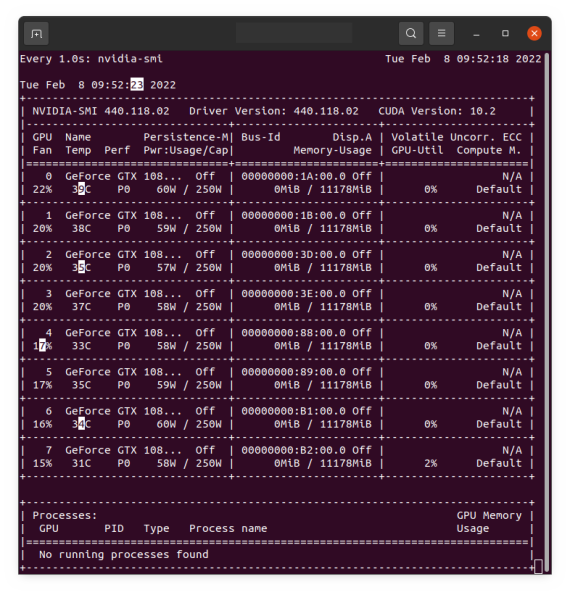Click the terminal cursor block at bottom
The width and height of the screenshot is (570, 595).
coord(538,567)
